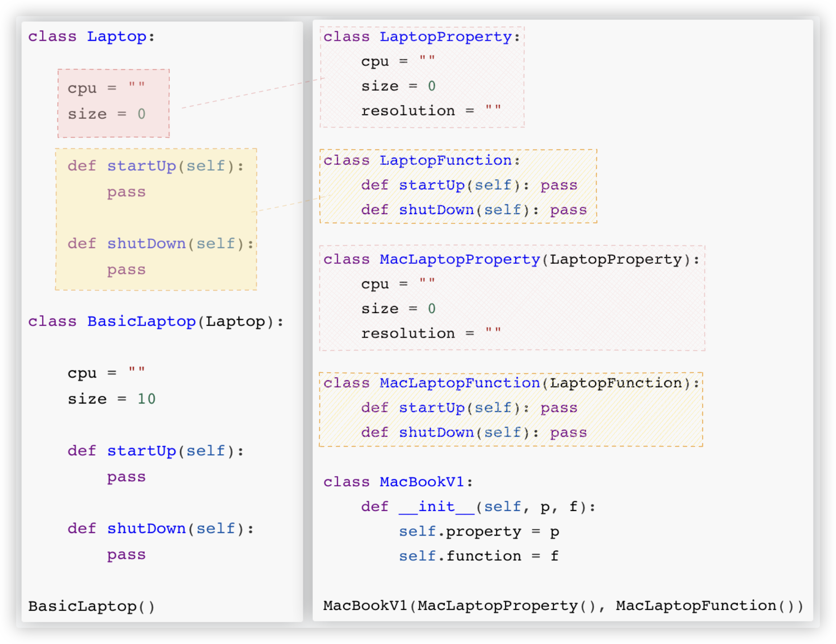Click resolution line in the LaptopProperty class
The height and width of the screenshot is (644, 836).
pos(431,111)
